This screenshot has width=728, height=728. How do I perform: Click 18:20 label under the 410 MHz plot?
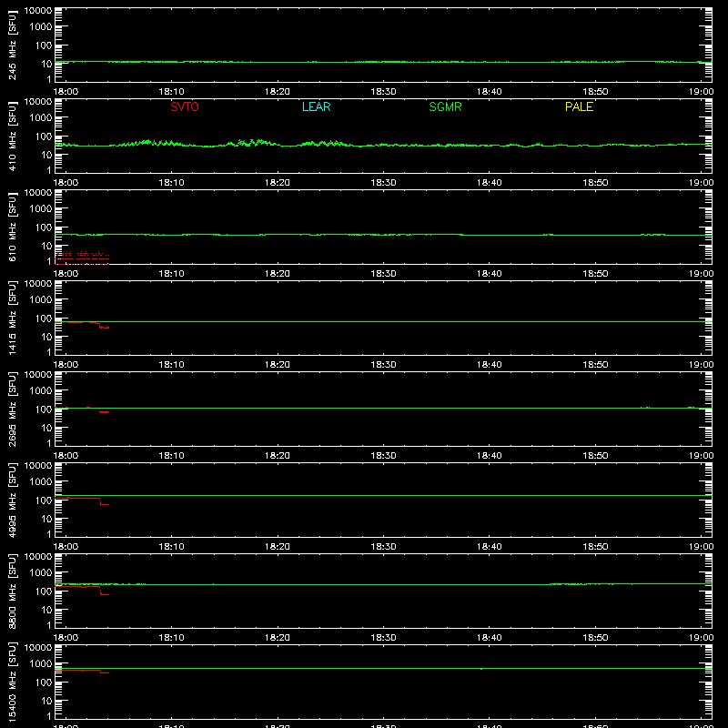(x=278, y=183)
